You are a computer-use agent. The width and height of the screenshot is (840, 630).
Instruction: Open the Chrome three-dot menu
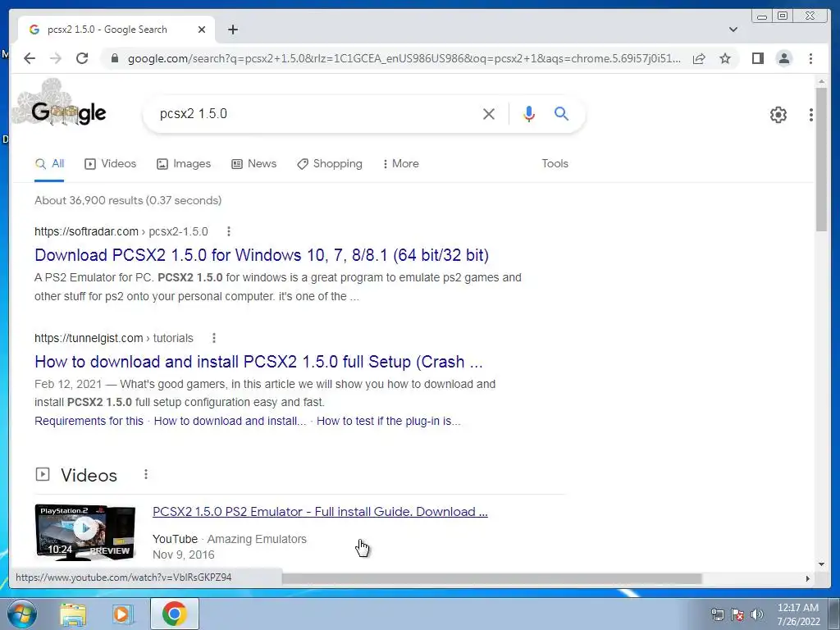810,58
